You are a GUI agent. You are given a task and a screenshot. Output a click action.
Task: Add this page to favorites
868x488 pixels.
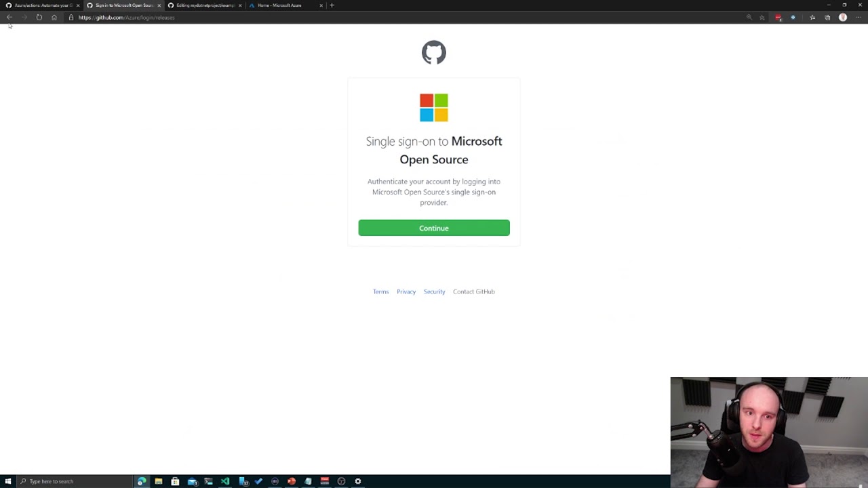(762, 18)
